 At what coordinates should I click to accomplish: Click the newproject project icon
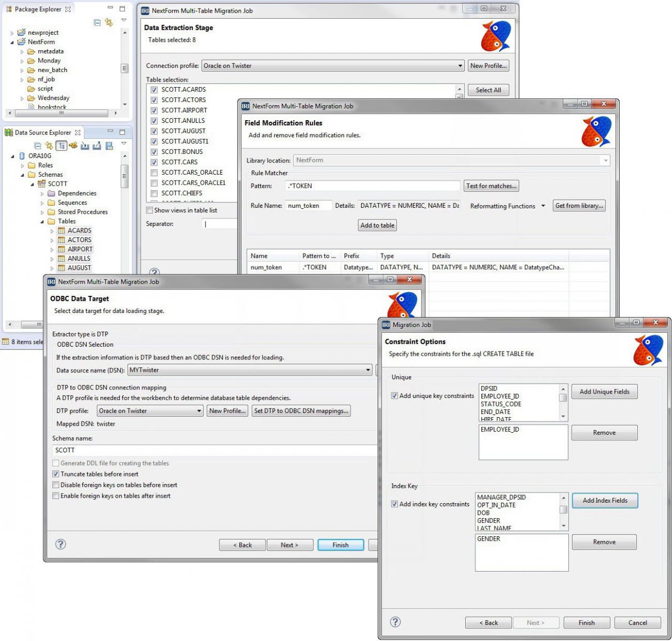pyautogui.click(x=21, y=33)
